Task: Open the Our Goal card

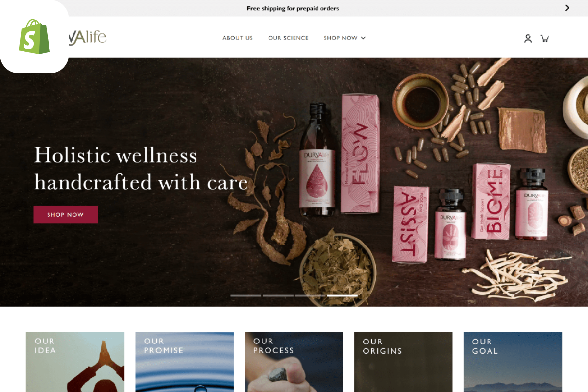Action: tap(513, 362)
